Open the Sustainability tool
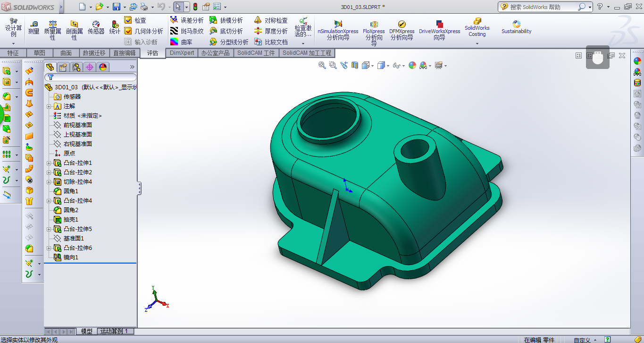The image size is (644, 343). [516, 27]
